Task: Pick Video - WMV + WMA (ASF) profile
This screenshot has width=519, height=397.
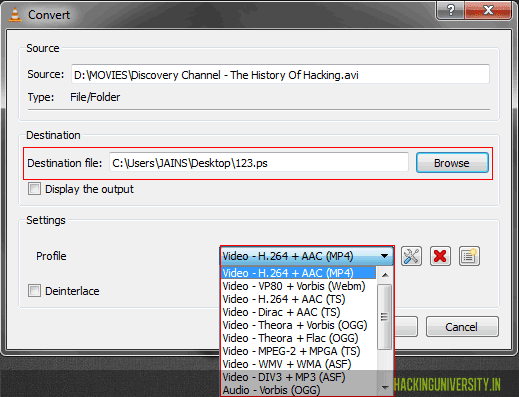Action: 298,364
